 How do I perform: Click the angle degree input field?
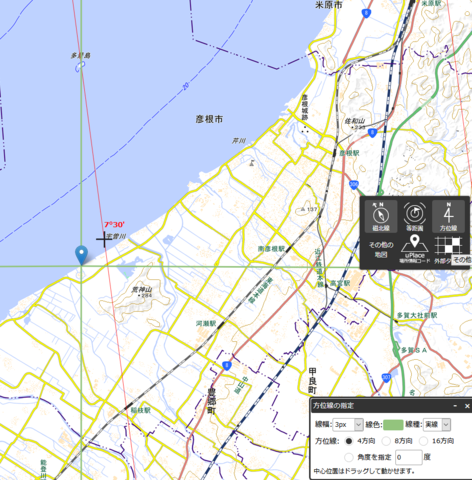[409, 457]
